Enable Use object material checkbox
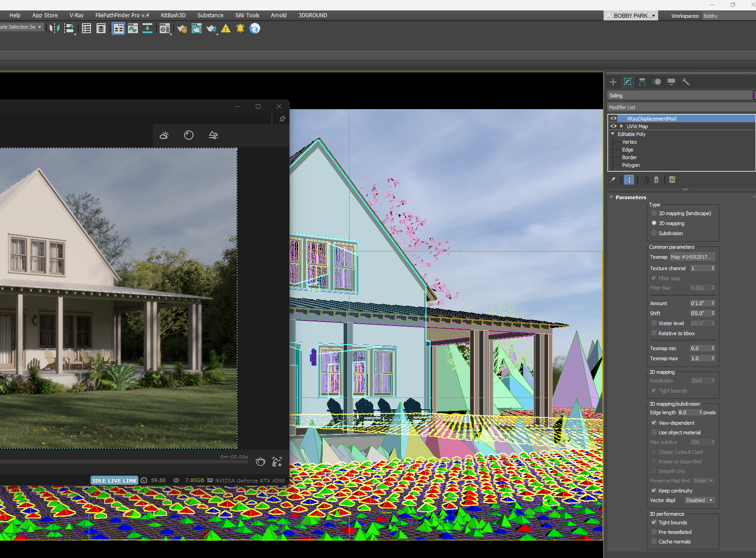 pos(654,432)
